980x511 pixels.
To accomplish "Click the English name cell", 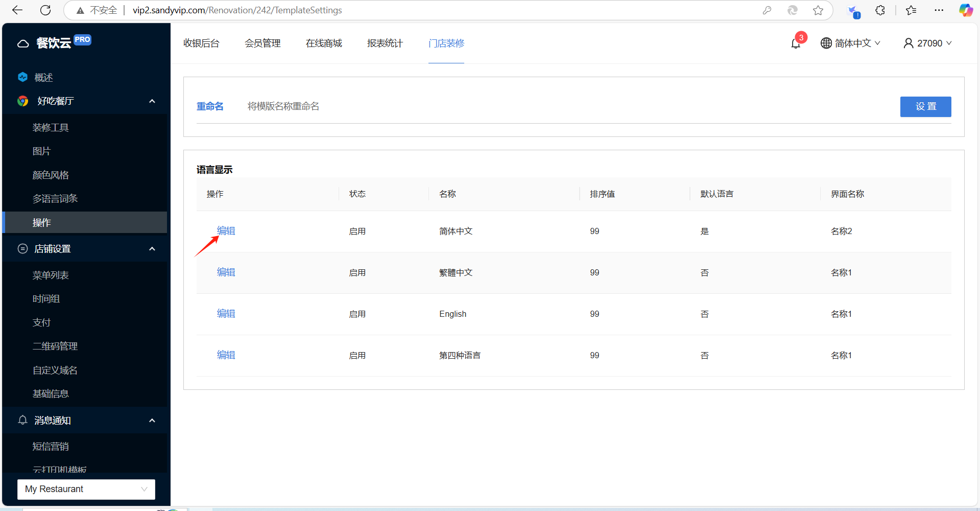I will pyautogui.click(x=453, y=314).
